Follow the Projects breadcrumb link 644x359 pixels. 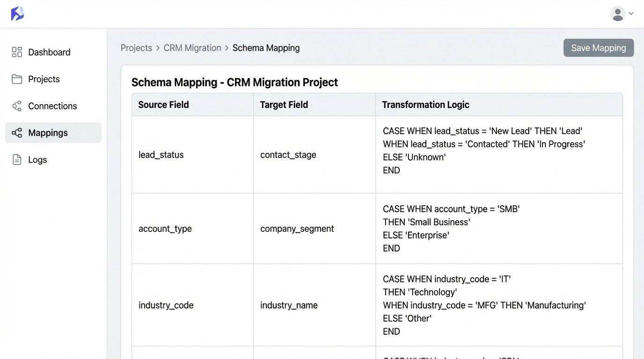136,48
